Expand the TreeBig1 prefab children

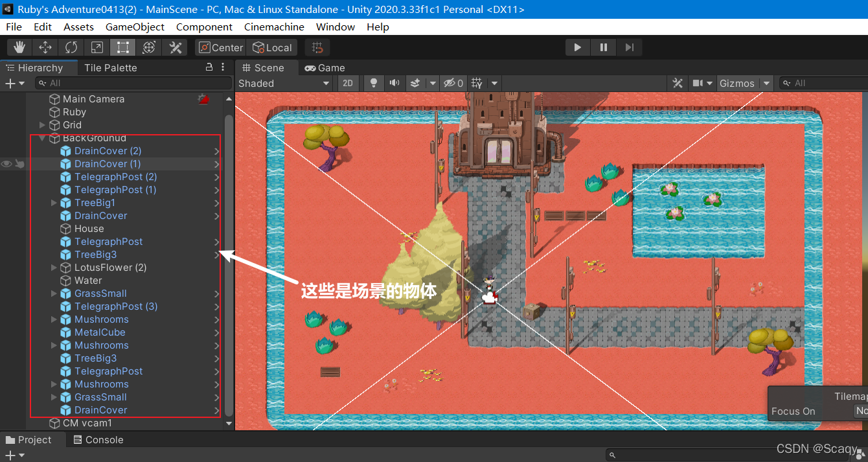(54, 203)
